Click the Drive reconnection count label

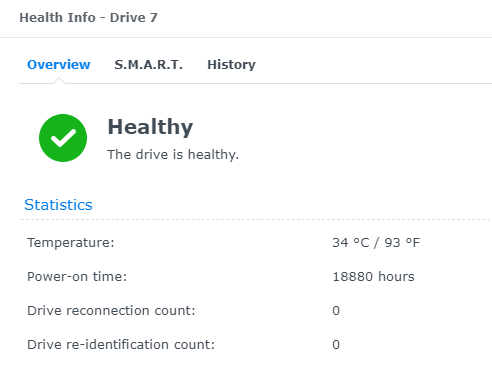[111, 311]
